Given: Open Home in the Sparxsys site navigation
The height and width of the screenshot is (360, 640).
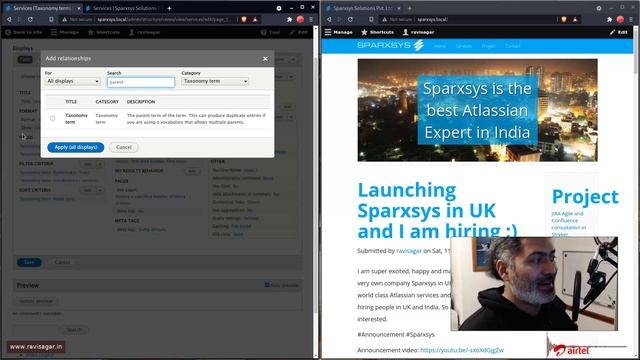Looking at the screenshot, I should [x=440, y=46].
